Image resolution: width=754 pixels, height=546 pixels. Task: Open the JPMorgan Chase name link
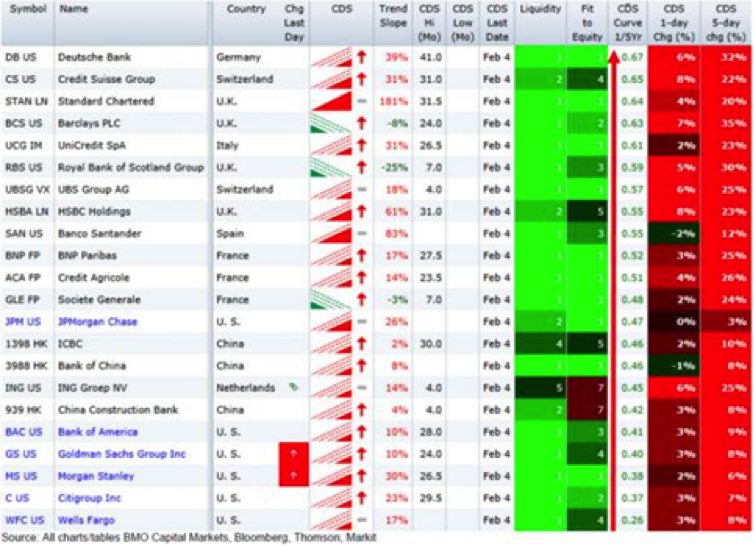point(98,322)
